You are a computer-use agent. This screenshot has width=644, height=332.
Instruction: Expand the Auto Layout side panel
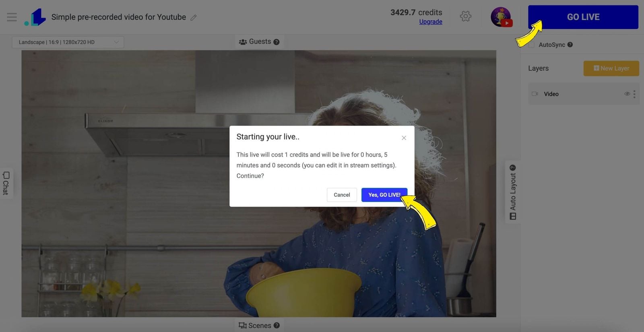click(513, 192)
